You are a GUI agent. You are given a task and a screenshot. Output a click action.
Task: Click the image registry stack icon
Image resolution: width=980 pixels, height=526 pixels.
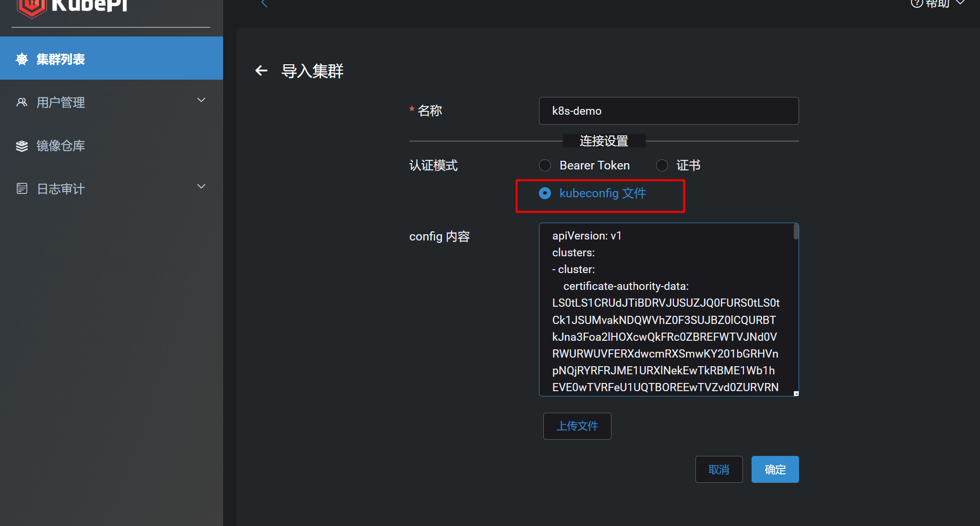tap(22, 146)
